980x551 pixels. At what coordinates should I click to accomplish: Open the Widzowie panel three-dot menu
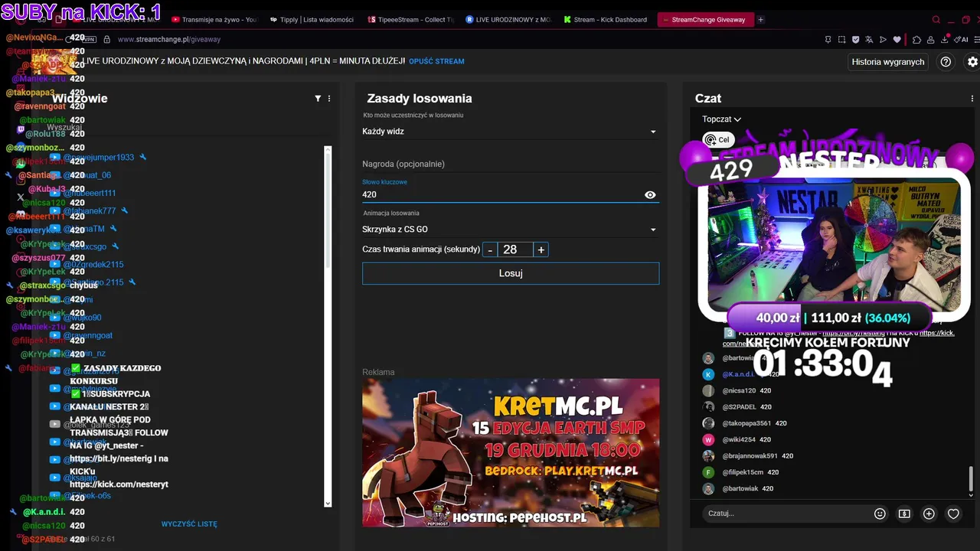click(329, 99)
